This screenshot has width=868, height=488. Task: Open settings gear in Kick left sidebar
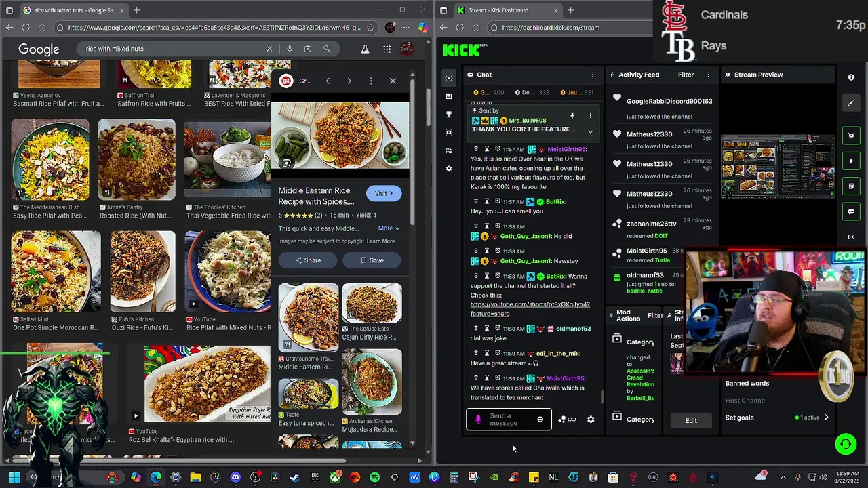[x=448, y=168]
